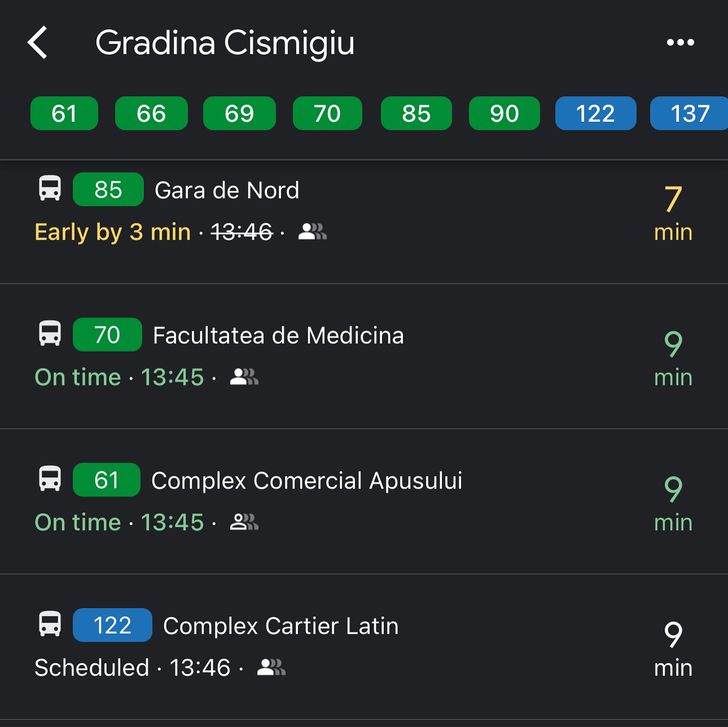Tap crowdedness icon on Facultatea de Medicina row
This screenshot has height=727, width=728.
tap(244, 377)
